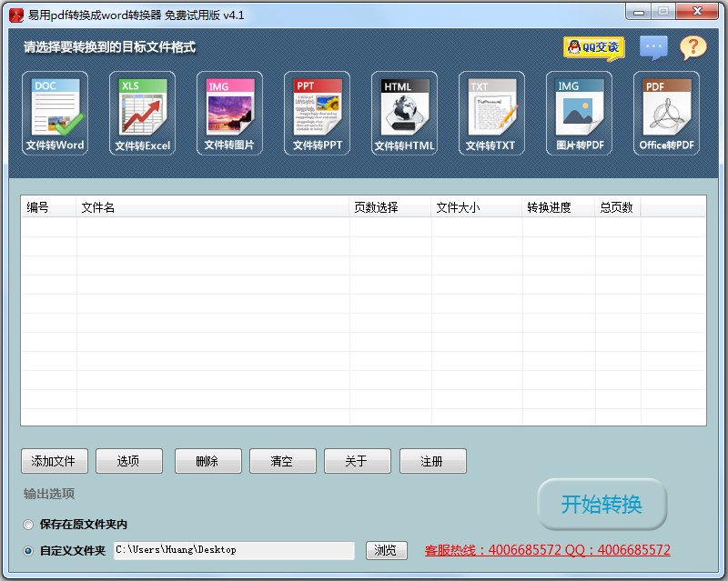Click the output folder path field

pos(233,550)
